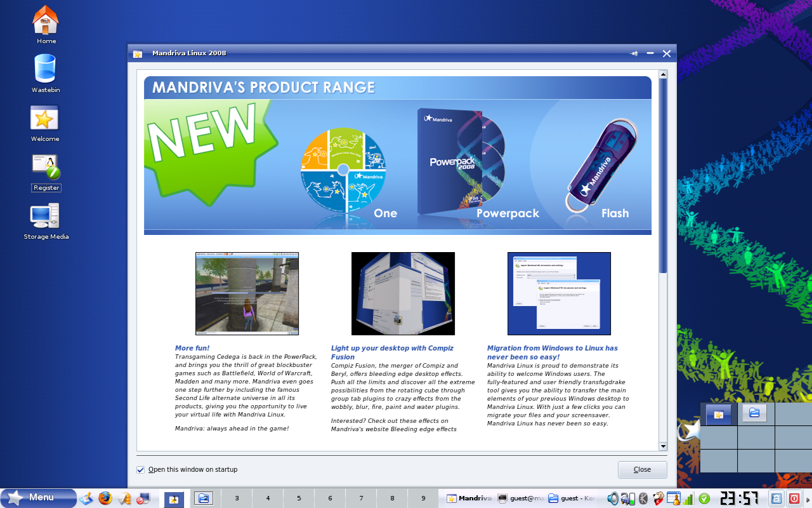Click the More fun! heading
Screen dimensions: 812x508
(x=192, y=348)
